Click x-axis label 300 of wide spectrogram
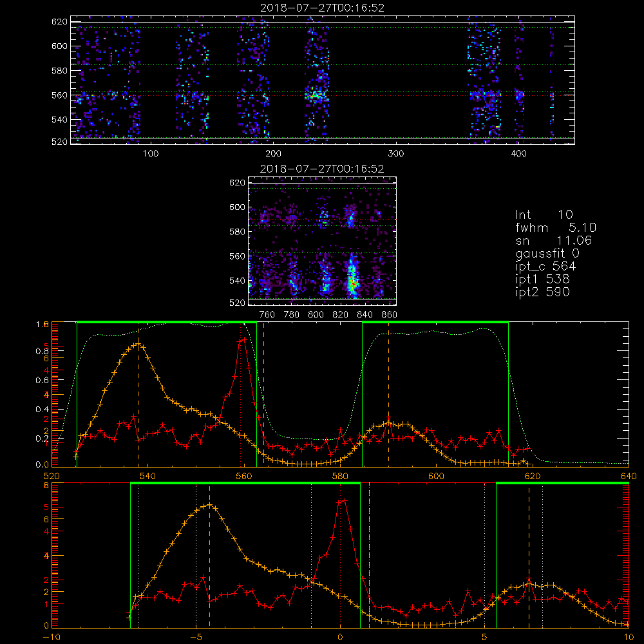 395,154
